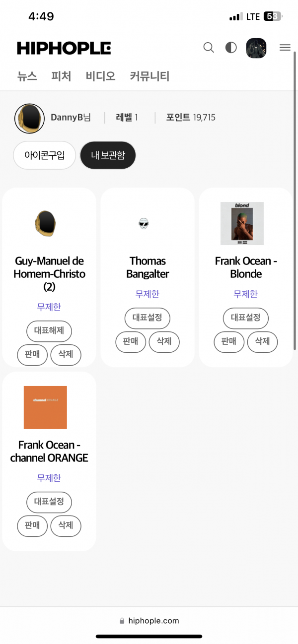Click the 내 보관함 button
The image size is (298, 644).
point(108,155)
